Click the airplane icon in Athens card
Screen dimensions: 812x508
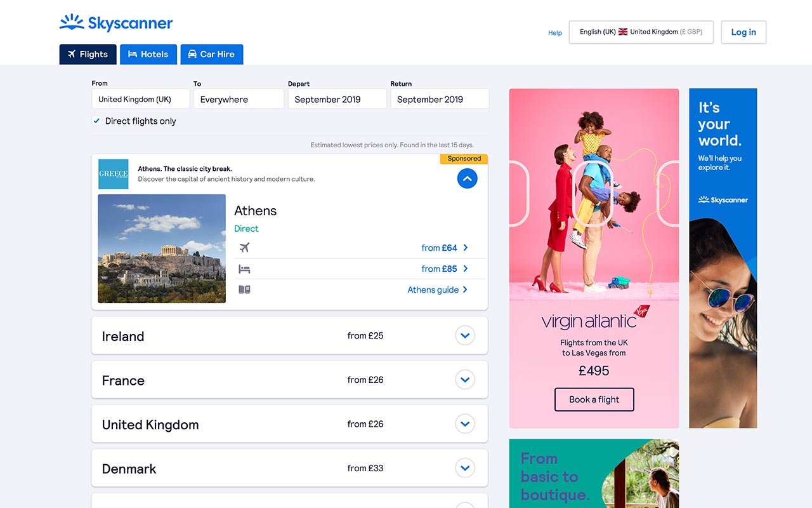tap(244, 248)
